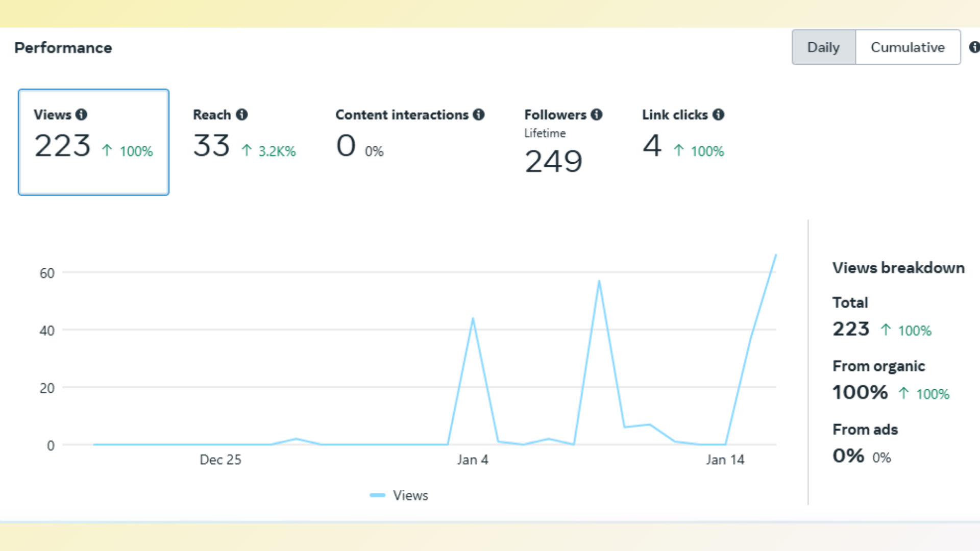The image size is (980, 551).
Task: Select the Content interactions metric value 0
Action: coord(346,146)
